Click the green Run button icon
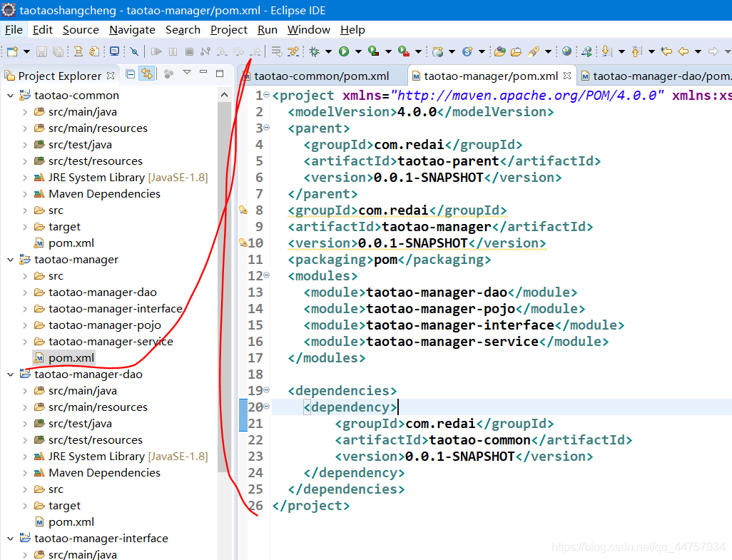Viewport: 732px width, 560px height. (344, 51)
